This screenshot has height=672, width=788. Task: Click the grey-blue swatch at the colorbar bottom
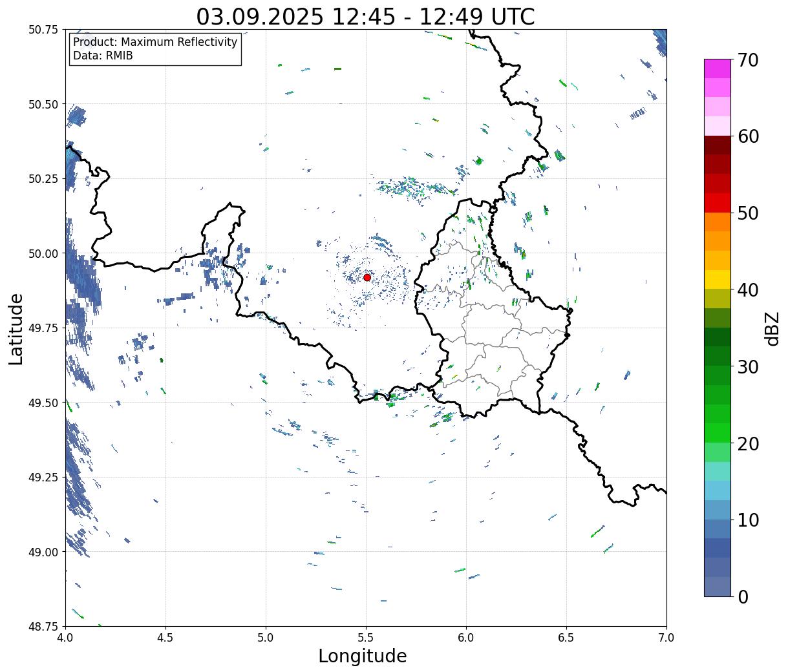click(x=718, y=587)
